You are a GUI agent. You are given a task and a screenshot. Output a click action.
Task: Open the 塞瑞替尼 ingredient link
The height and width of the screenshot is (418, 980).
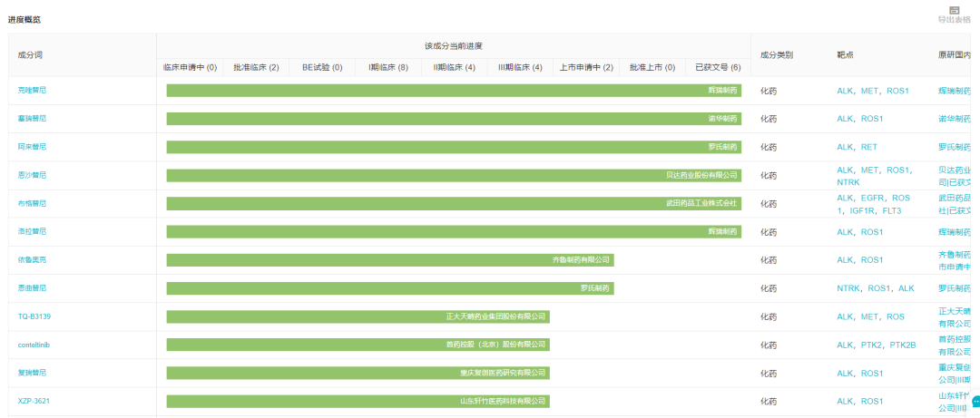pyautogui.click(x=32, y=118)
